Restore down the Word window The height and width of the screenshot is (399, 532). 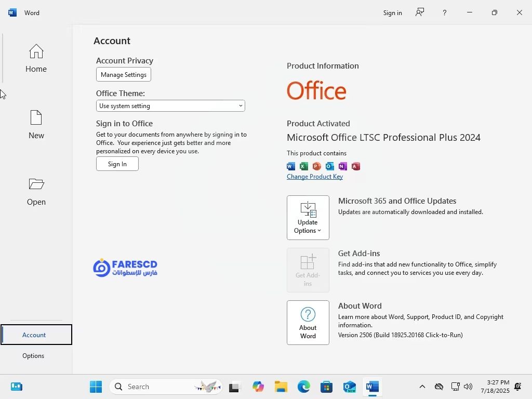[495, 12]
